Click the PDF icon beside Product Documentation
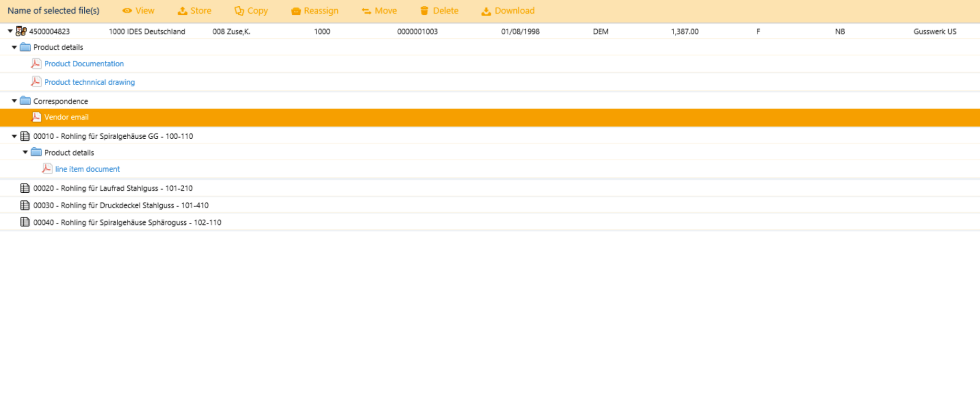 point(36,64)
